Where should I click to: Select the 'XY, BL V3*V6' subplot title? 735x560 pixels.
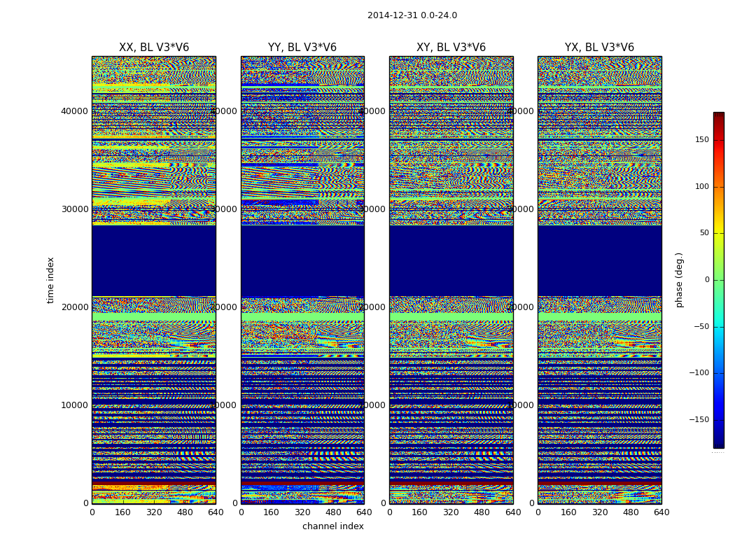(x=451, y=48)
